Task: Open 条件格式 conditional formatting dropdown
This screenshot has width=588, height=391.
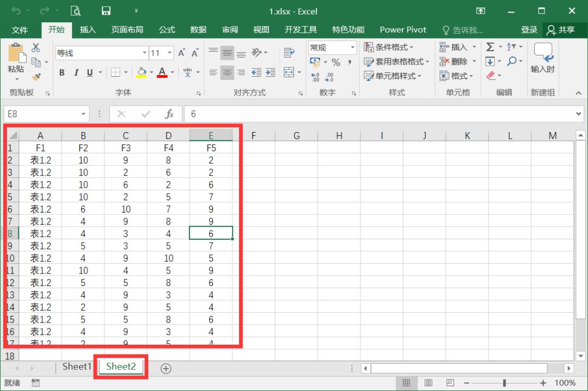Action: [389, 47]
